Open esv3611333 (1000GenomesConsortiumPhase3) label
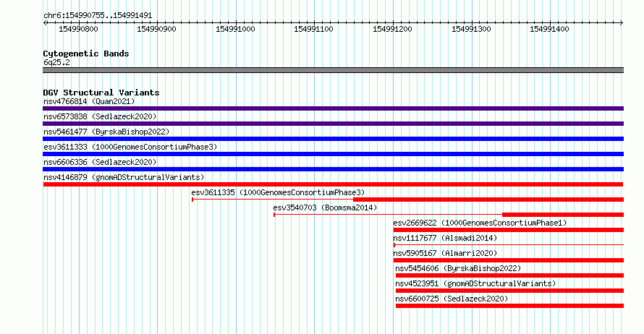The image size is (644, 334). (x=130, y=147)
